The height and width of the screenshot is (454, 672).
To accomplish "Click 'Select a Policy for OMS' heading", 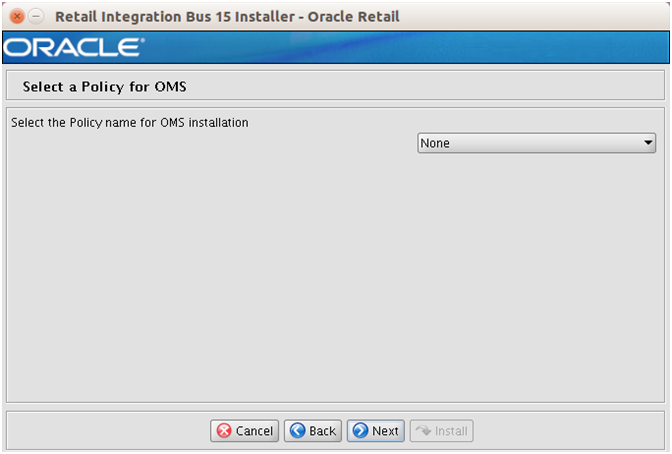I will click(105, 87).
